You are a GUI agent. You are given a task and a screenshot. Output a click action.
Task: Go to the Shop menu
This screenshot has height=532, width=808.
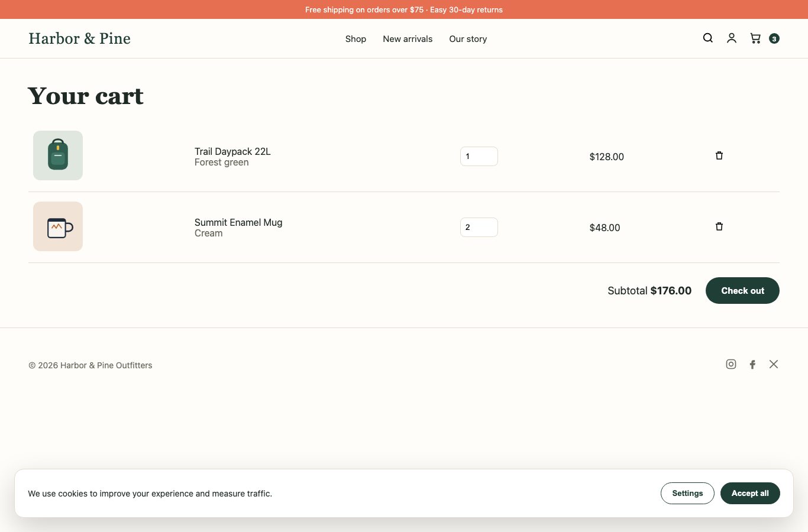[355, 39]
